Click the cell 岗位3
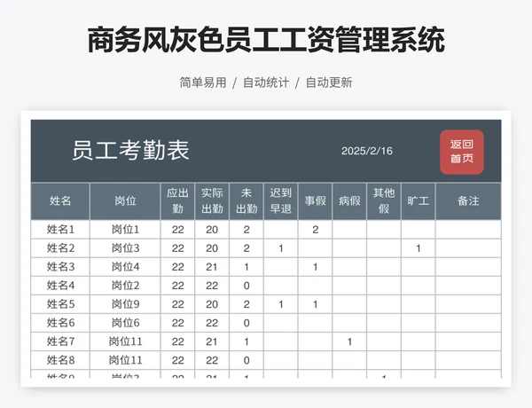Screen dimensions: 532x408 (x=125, y=248)
